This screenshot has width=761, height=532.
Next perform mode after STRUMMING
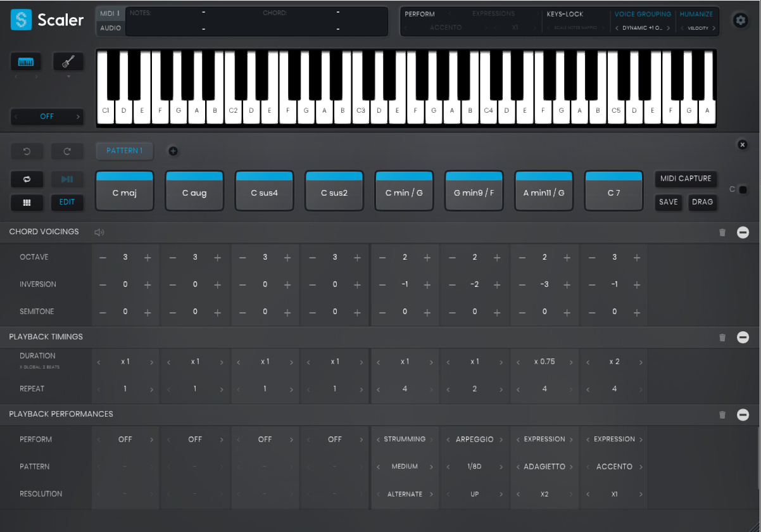pos(431,440)
